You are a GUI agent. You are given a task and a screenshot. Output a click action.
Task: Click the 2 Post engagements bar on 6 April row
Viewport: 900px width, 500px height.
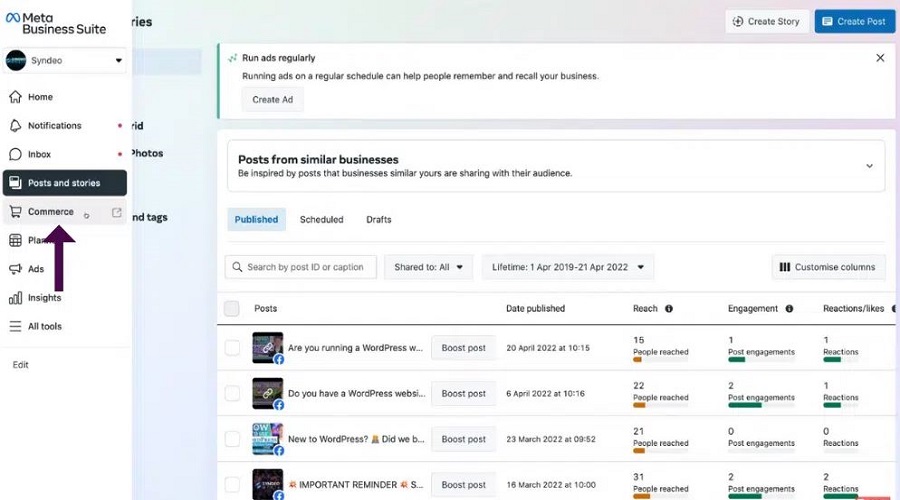click(x=761, y=405)
